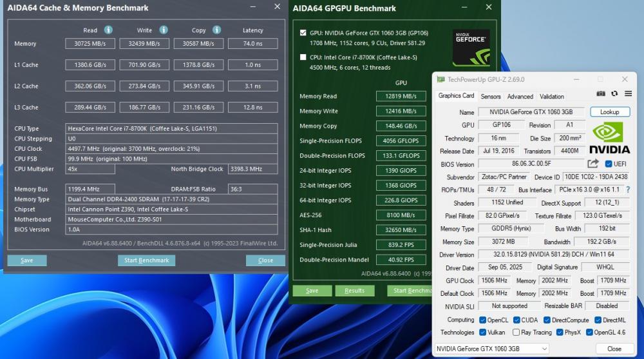Enable CPU Intel Core i7-8700K checkbox
644x359 pixels.
[303, 57]
